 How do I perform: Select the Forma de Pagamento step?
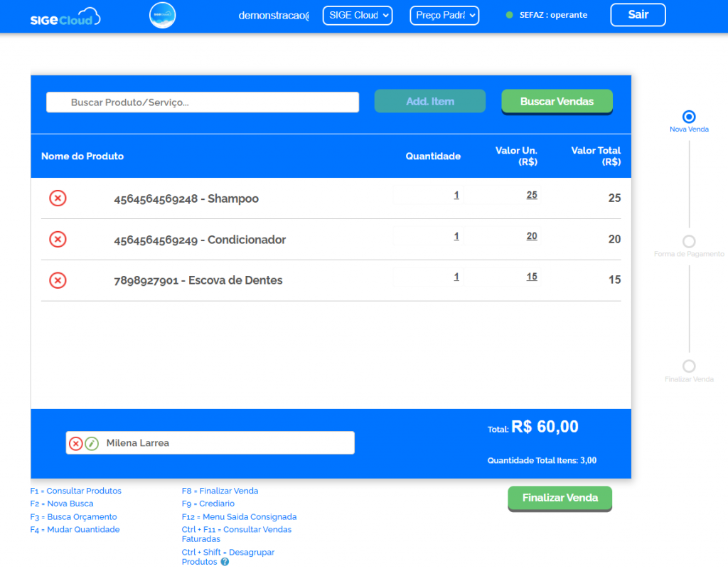pyautogui.click(x=689, y=242)
